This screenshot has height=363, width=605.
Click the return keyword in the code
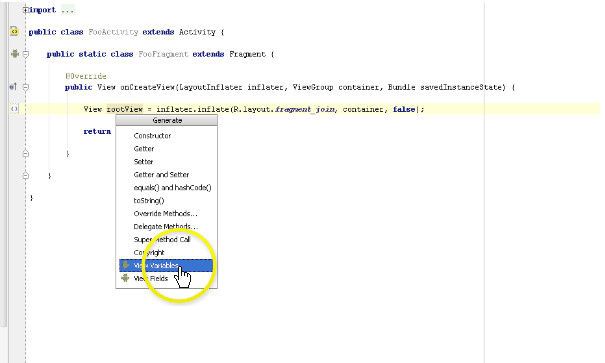click(x=97, y=132)
